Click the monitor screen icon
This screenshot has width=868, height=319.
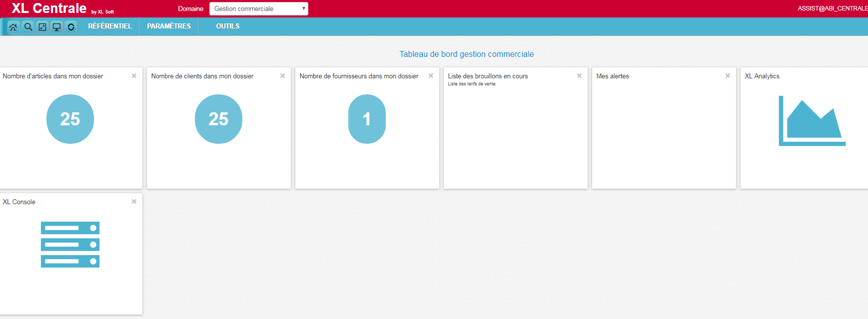pos(56,27)
